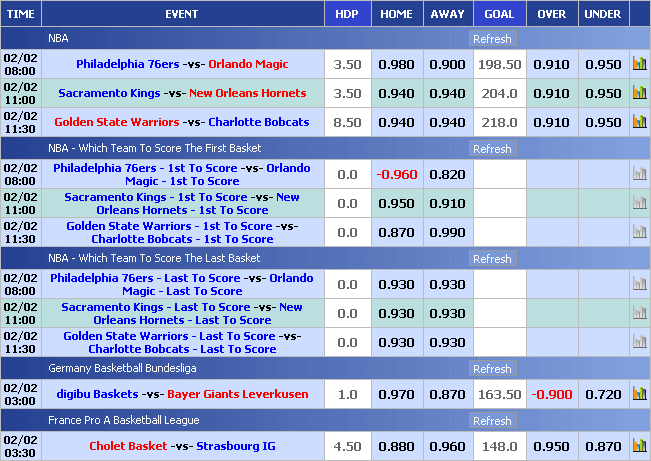Select home odds 0.980 for Philadelphia 76ers

click(396, 64)
